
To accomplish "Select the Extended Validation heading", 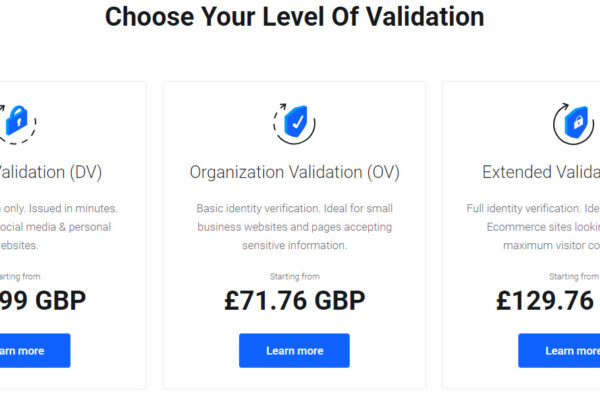I will 541,172.
